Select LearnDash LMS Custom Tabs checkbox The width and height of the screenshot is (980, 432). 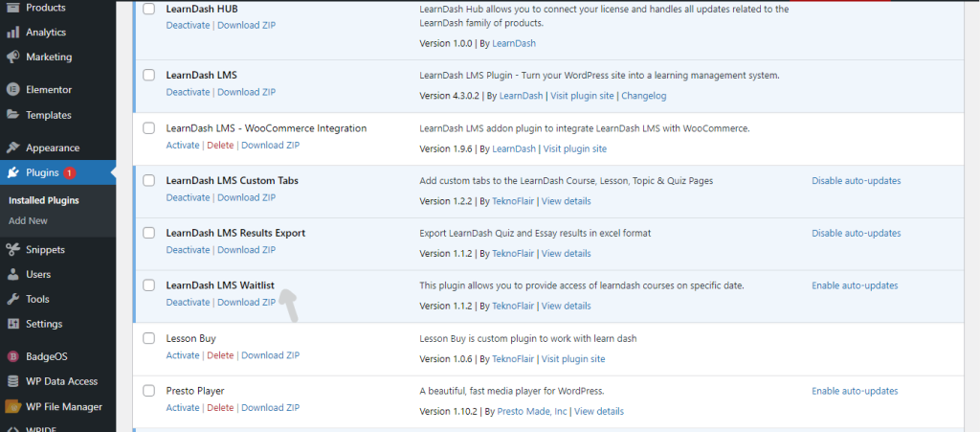[148, 181]
